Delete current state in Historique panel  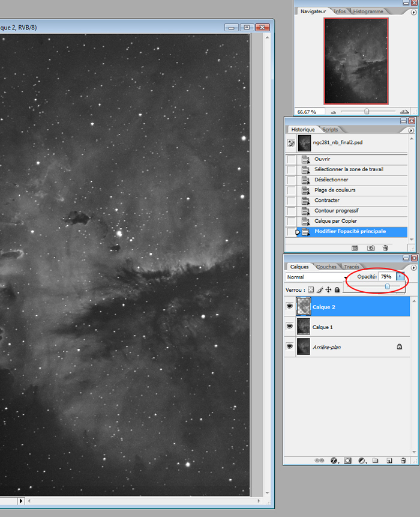click(385, 248)
